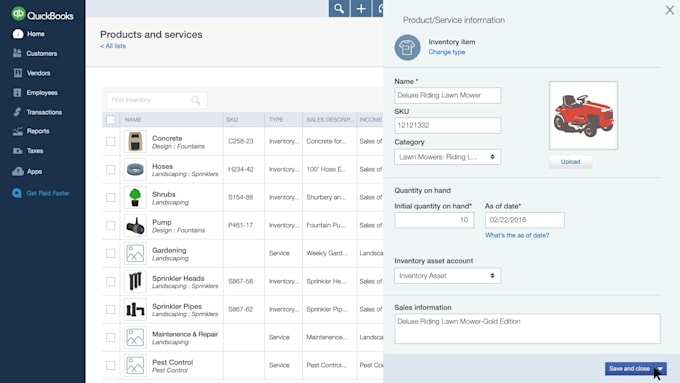680x383 pixels.
Task: Check the Sprinkler Heads row checkbox
Action: click(x=111, y=282)
